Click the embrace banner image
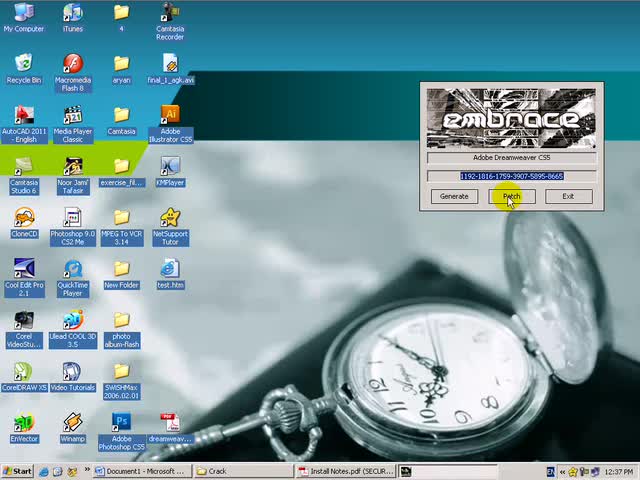This screenshot has height=480, width=640. click(x=511, y=118)
